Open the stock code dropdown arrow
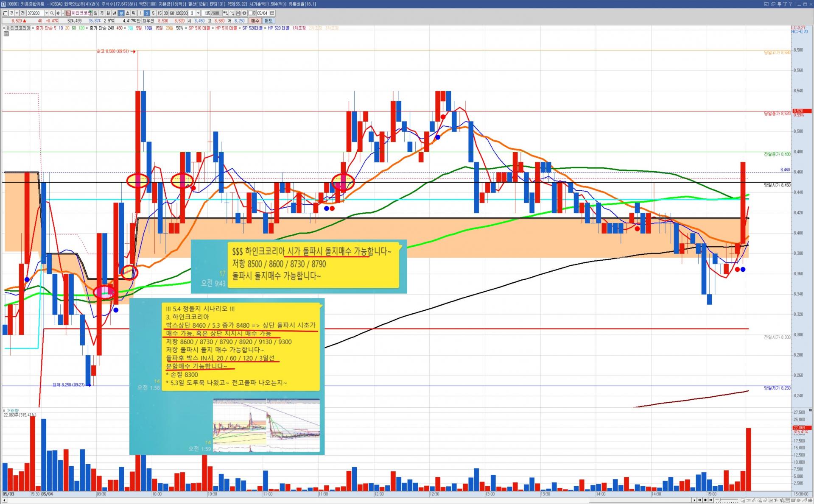 click(46, 13)
